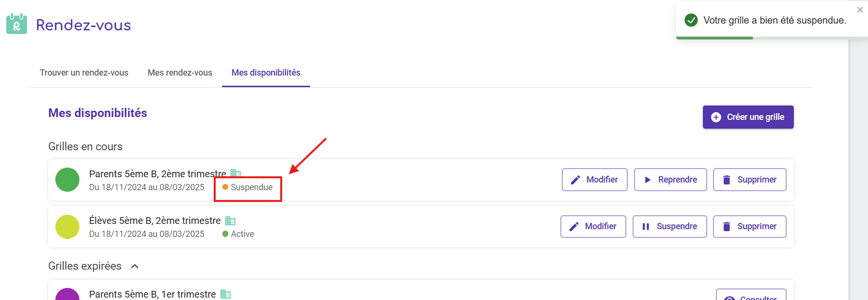The height and width of the screenshot is (300, 868).
Task: Delete the Parents 5ème B, 2ème trimestre grid
Action: click(750, 180)
